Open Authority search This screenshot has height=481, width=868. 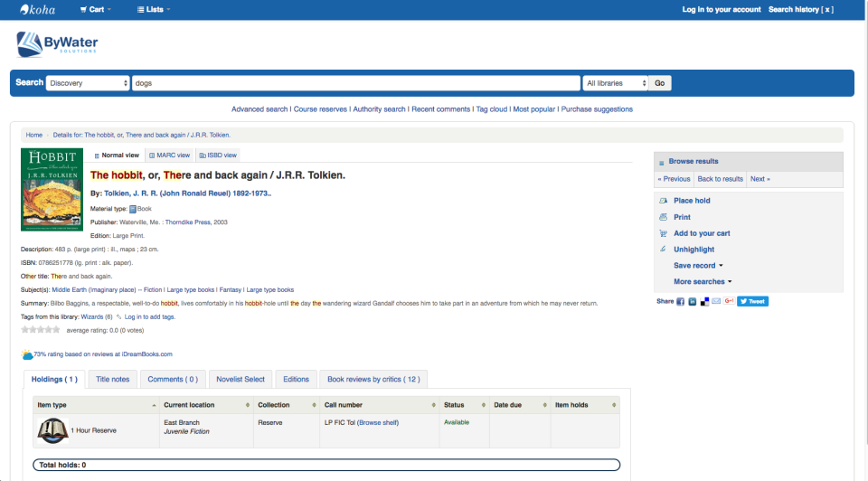[x=379, y=109]
